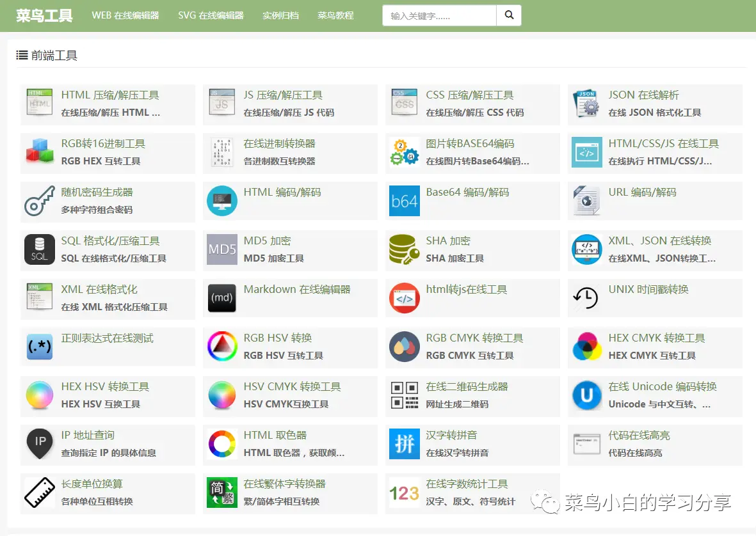This screenshot has width=756, height=536.
Task: Click the regex (.*) icon
Action: [x=40, y=347]
